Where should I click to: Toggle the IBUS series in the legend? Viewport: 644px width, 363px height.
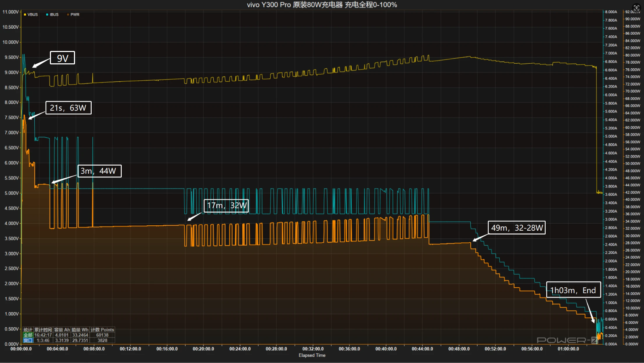(52, 15)
